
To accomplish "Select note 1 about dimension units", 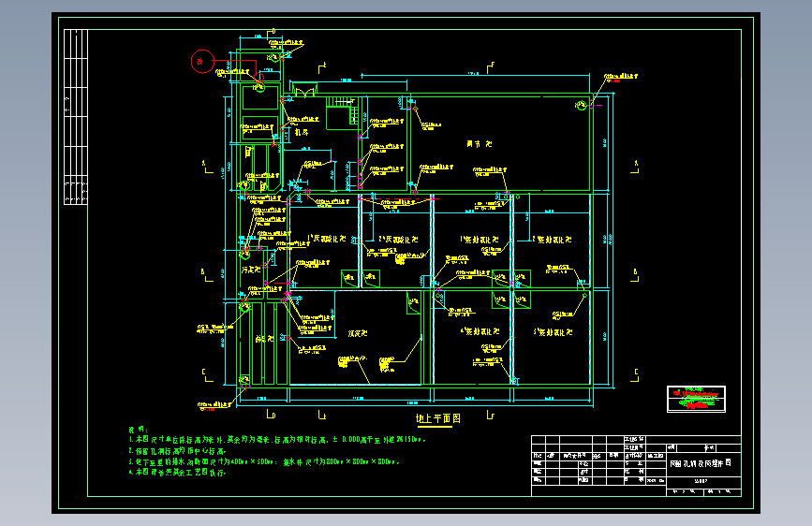I will click(x=277, y=440).
